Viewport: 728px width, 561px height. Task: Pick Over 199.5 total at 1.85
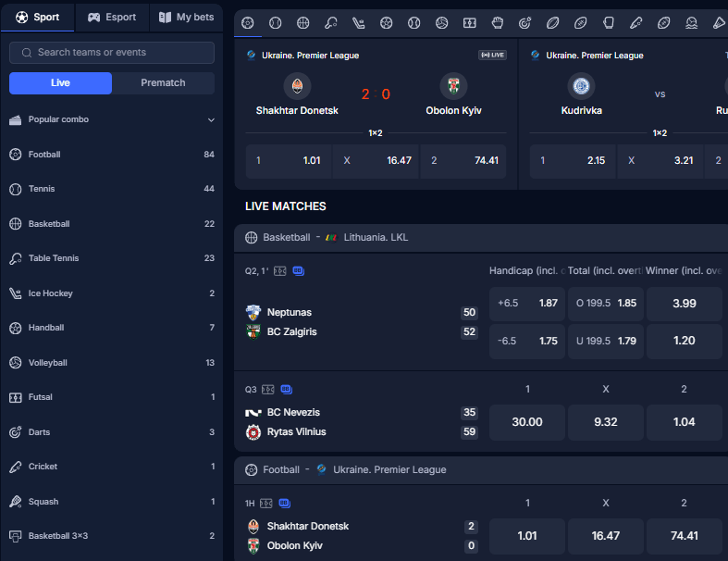pyautogui.click(x=605, y=304)
